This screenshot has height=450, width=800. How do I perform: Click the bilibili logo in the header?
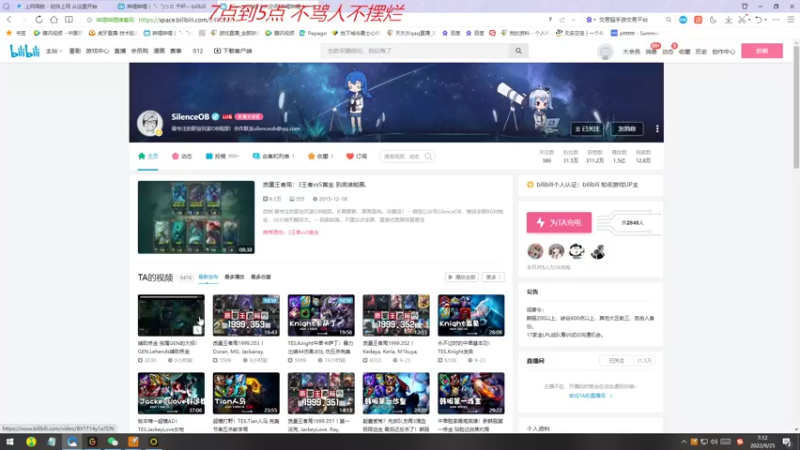pyautogui.click(x=24, y=51)
